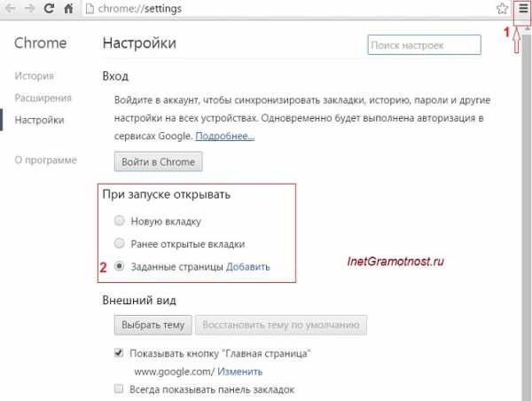Viewport: 532px width, 401px height.
Task: Open История in the sidebar
Action: point(35,75)
